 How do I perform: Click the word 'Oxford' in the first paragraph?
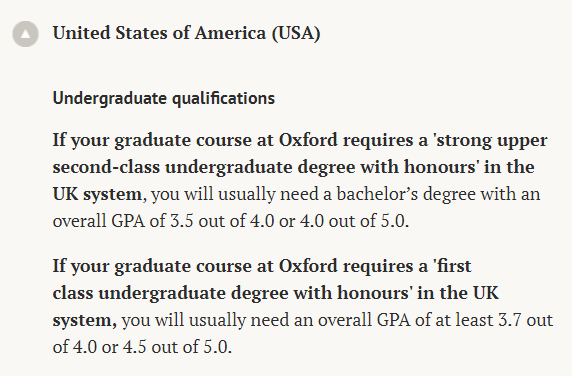point(308,140)
